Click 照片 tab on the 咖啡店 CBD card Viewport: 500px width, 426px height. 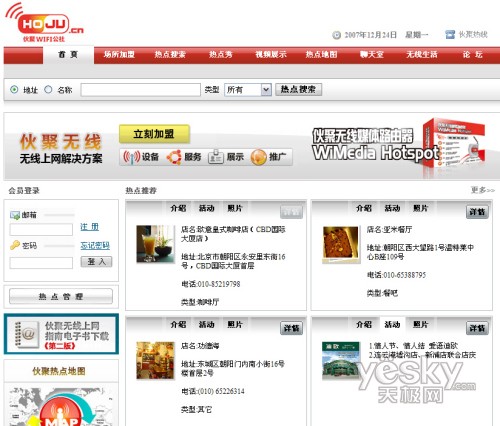tap(235, 208)
